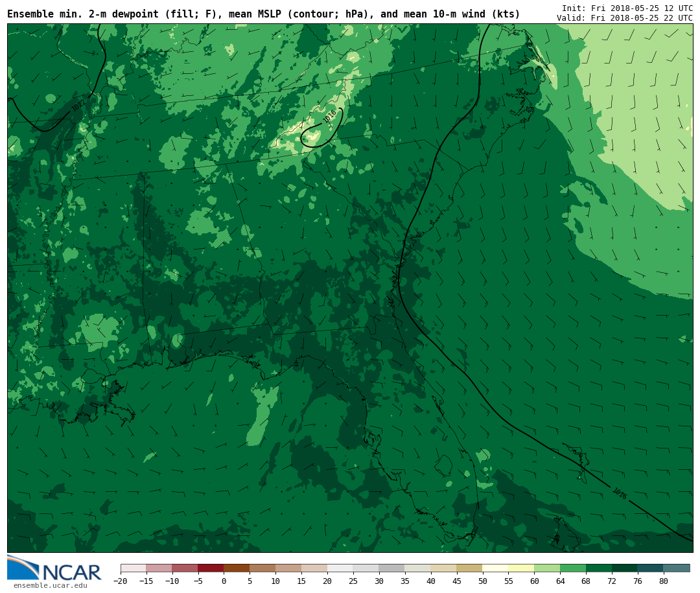Click the Init time text
The height and width of the screenshot is (593, 700).
point(627,8)
